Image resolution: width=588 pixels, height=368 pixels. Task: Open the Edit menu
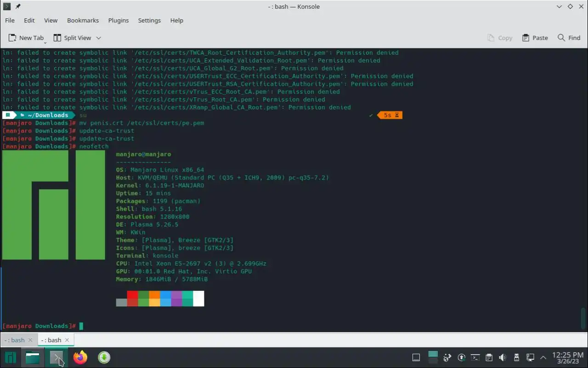pos(29,20)
